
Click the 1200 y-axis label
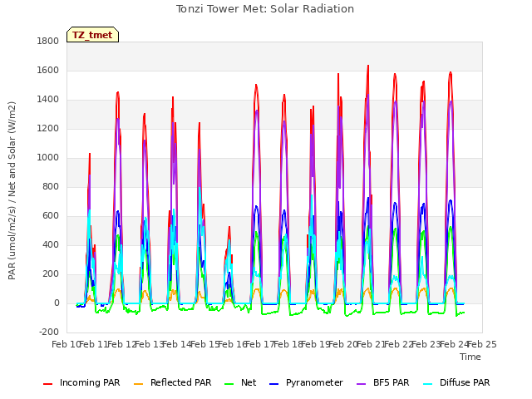pos(48,129)
